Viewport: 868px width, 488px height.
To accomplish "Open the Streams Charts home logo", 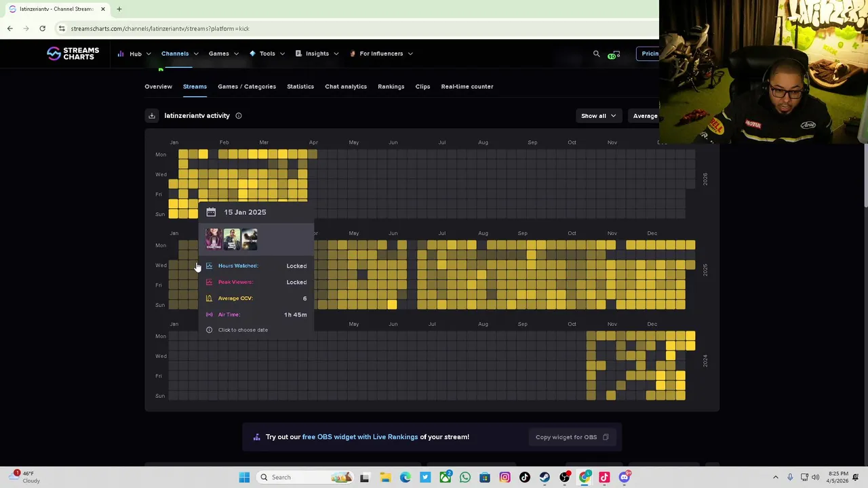I will click(73, 54).
